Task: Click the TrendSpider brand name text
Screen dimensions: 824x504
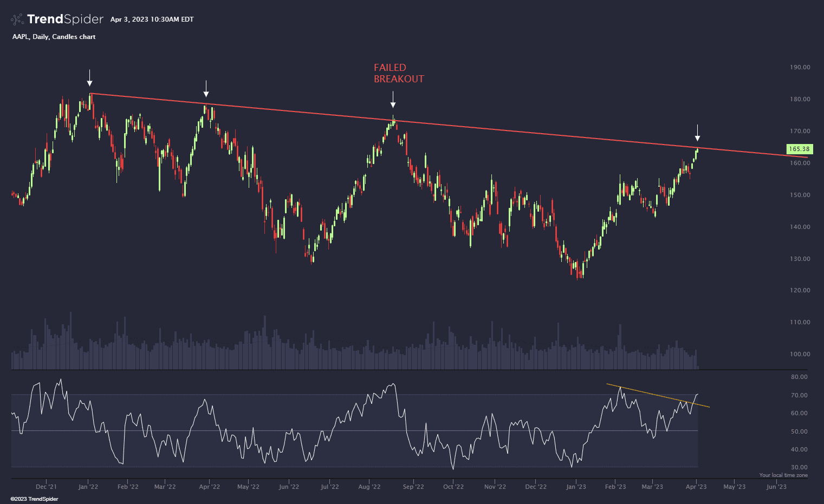Action: click(65, 19)
